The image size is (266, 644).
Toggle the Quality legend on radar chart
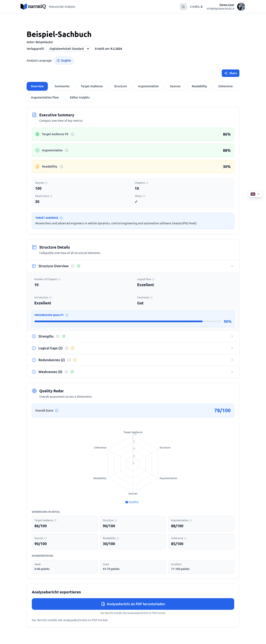point(132,502)
